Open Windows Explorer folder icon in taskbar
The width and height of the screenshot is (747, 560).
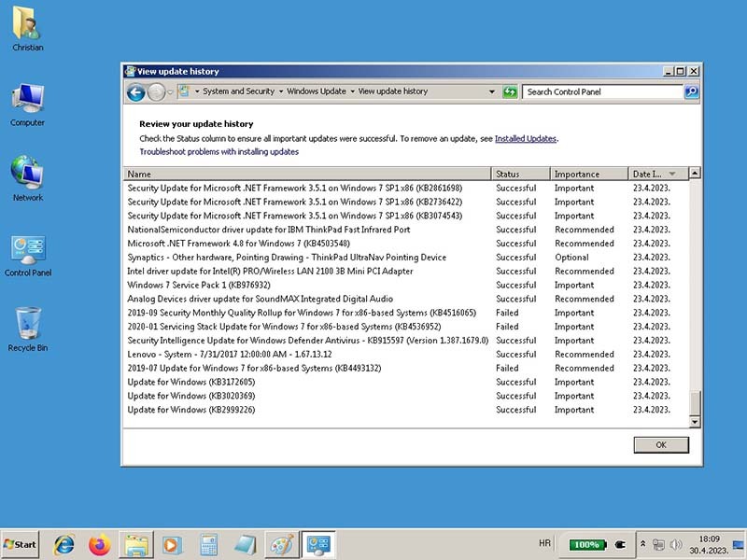136,543
